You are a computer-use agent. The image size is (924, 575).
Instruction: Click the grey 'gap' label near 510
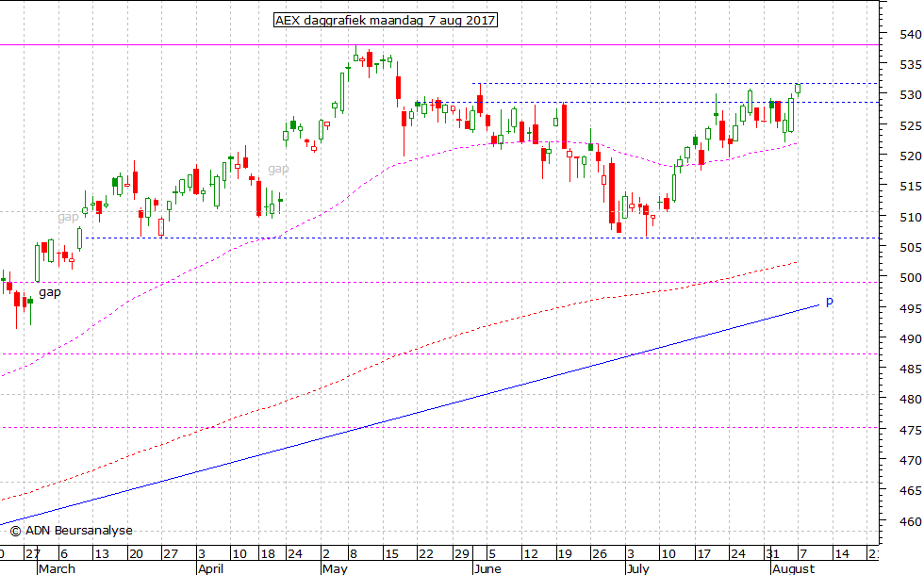point(68,218)
